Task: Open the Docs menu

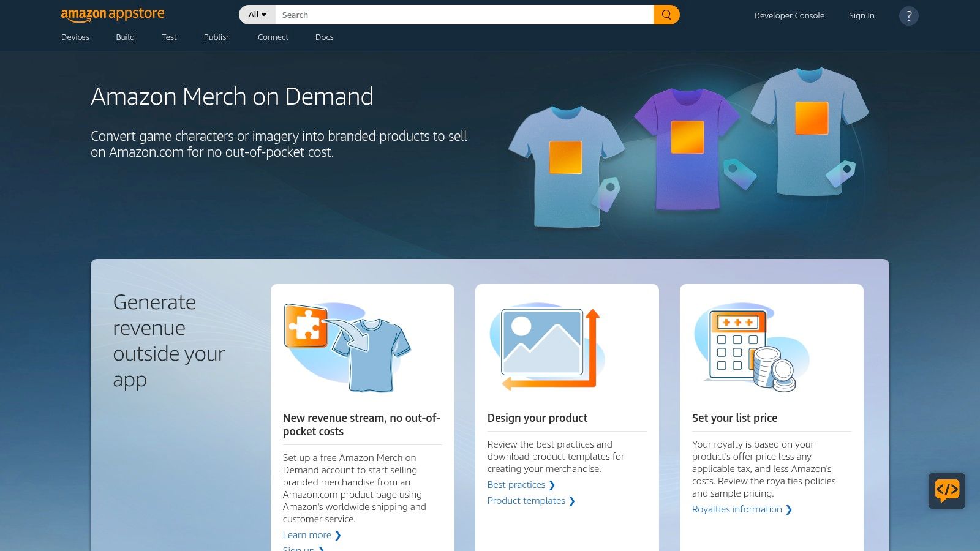Action: click(x=325, y=37)
